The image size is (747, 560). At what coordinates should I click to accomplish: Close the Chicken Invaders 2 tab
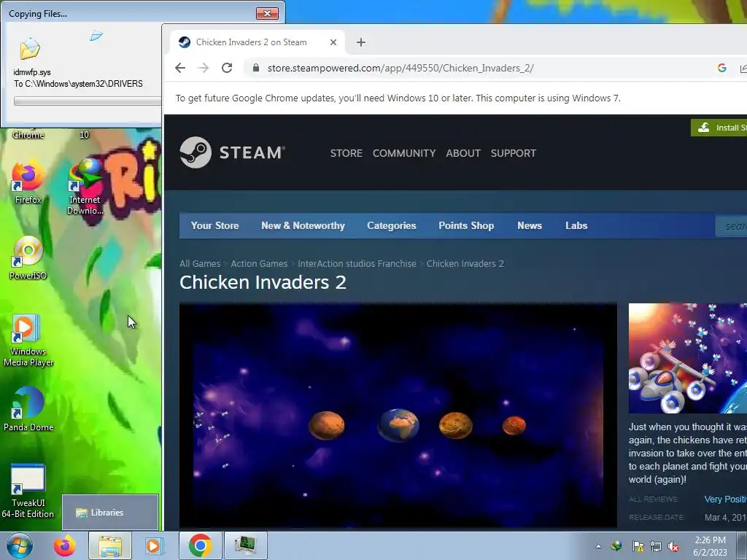click(x=333, y=42)
